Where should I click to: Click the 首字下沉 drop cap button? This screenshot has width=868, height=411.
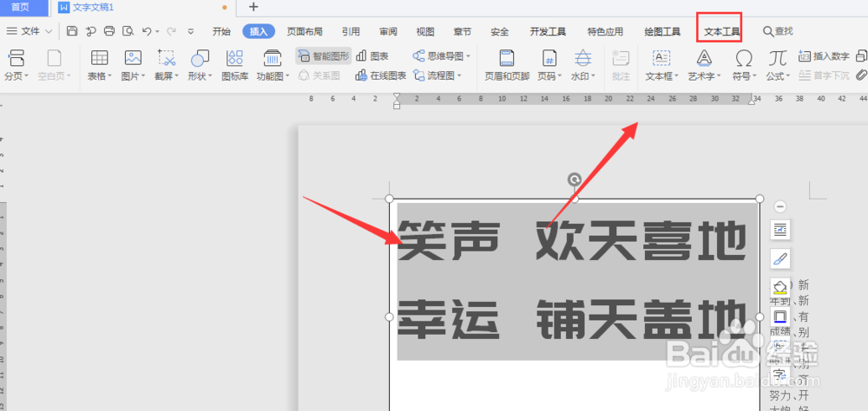pyautogui.click(x=824, y=75)
